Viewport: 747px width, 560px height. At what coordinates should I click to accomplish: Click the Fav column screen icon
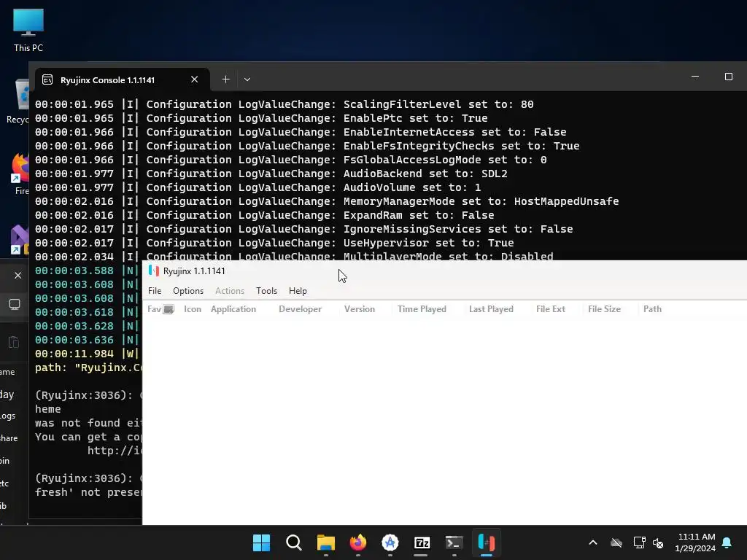[169, 309]
